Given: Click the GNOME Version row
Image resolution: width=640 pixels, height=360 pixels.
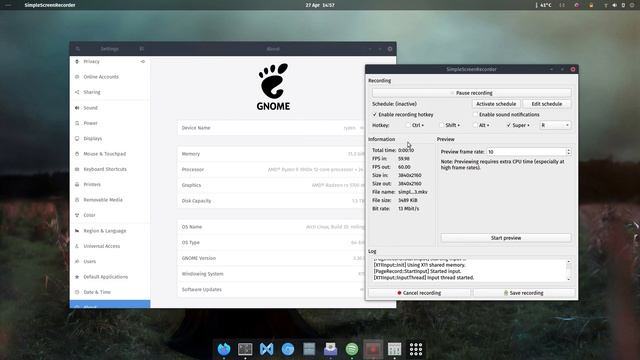Looking at the screenshot, I should (x=271, y=258).
